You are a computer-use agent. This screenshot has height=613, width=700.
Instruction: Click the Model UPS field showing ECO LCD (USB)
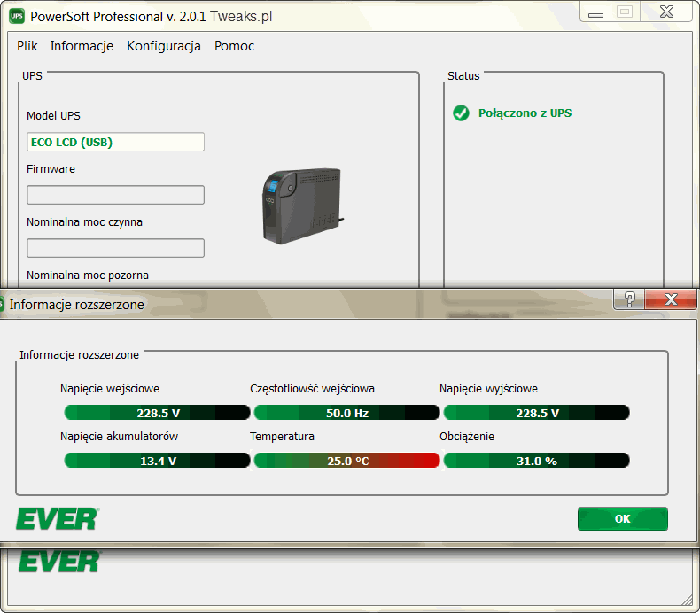(x=115, y=142)
